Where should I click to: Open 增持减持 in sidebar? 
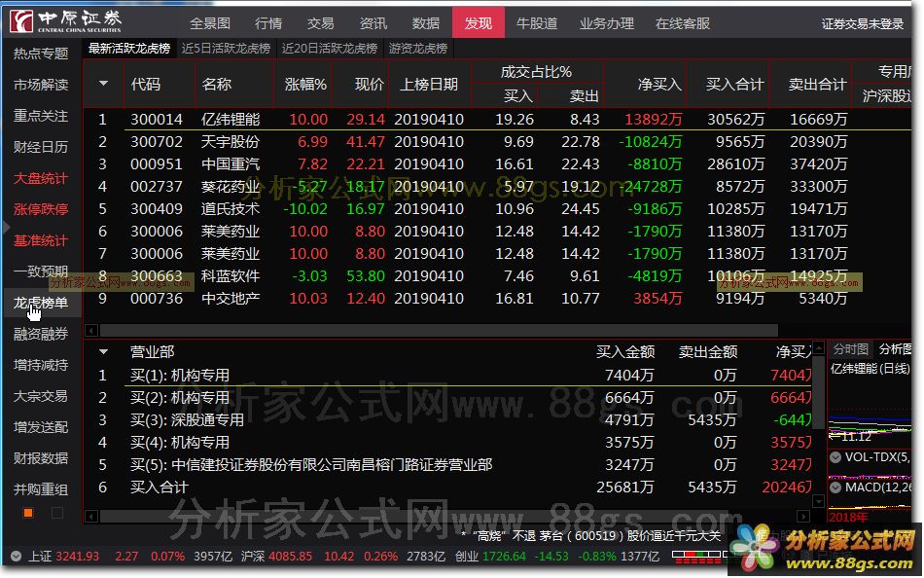(x=41, y=365)
